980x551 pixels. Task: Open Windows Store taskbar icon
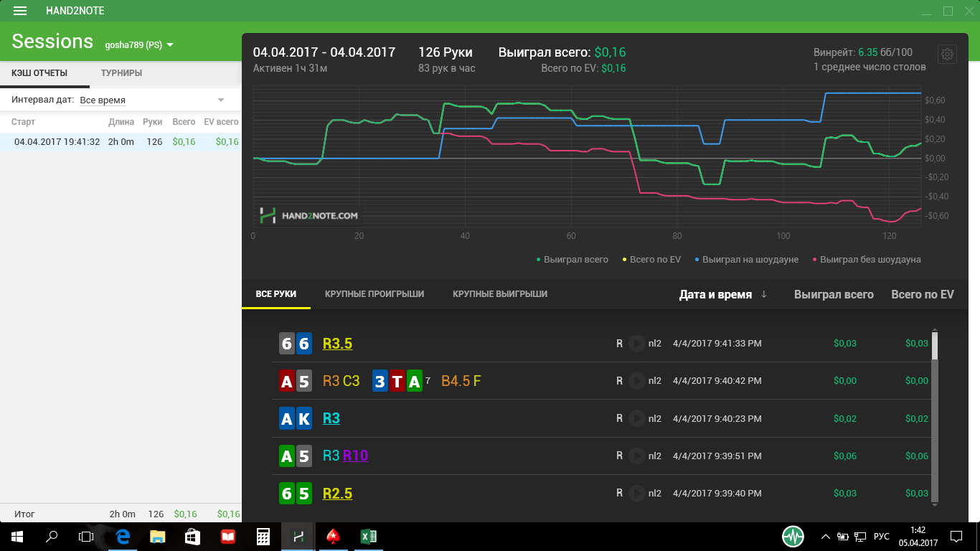pos(192,536)
